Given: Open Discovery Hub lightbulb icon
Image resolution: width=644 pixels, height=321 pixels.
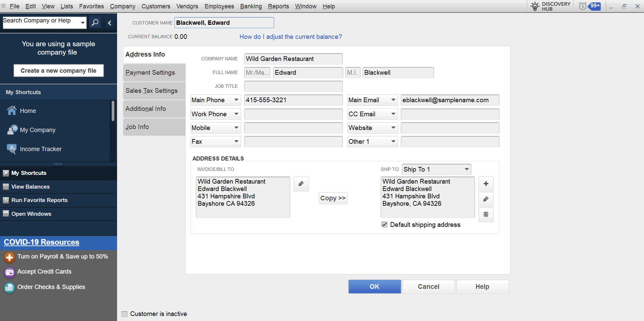Looking at the screenshot, I should point(535,6).
